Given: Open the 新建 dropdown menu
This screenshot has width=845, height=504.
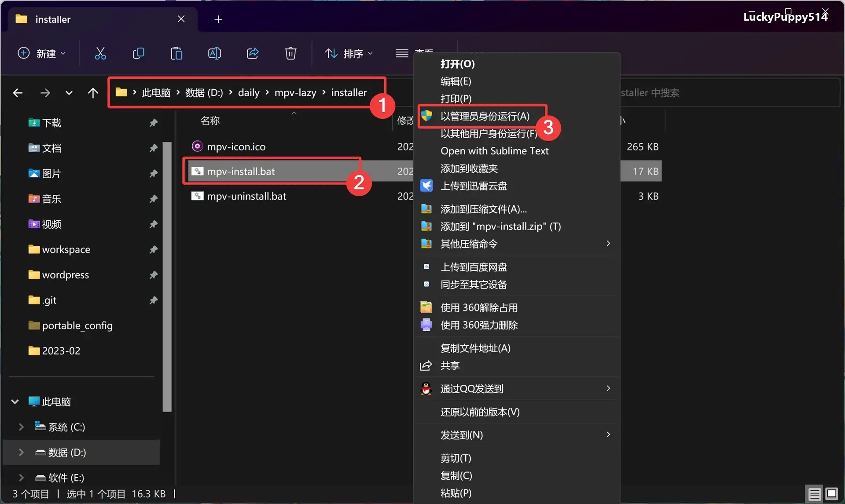Looking at the screenshot, I should click(x=42, y=53).
